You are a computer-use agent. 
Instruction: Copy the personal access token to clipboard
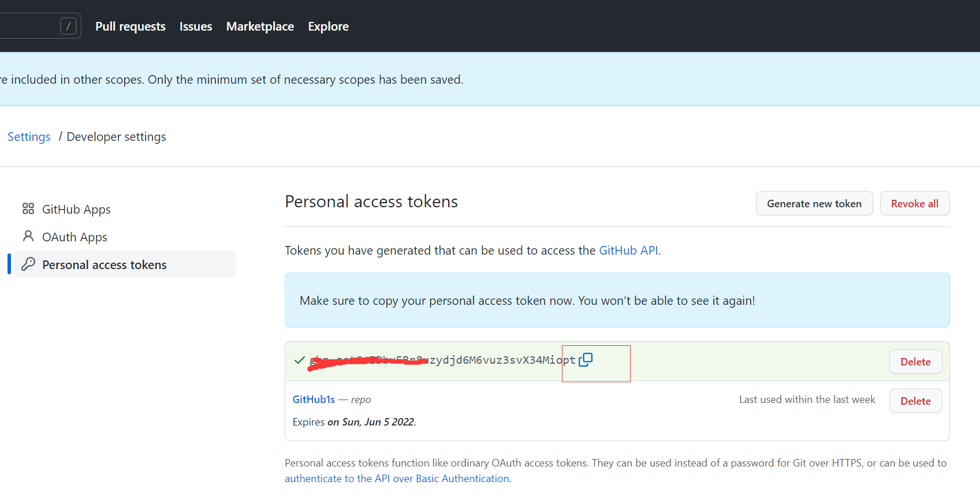586,360
